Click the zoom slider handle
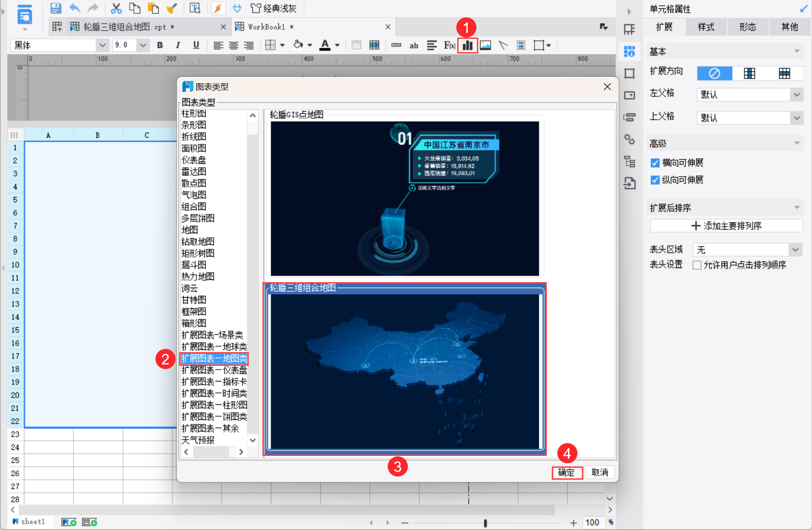Viewport: 812px width, 530px height. click(x=485, y=523)
